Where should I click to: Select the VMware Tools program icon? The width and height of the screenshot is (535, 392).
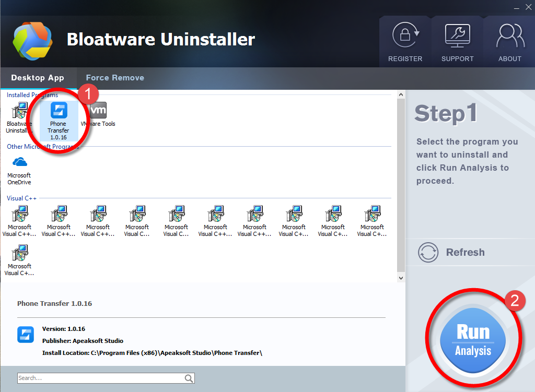pyautogui.click(x=98, y=114)
